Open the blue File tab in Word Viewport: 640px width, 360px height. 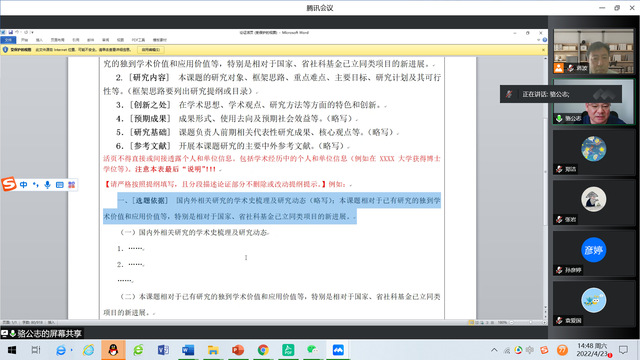(x=8, y=40)
